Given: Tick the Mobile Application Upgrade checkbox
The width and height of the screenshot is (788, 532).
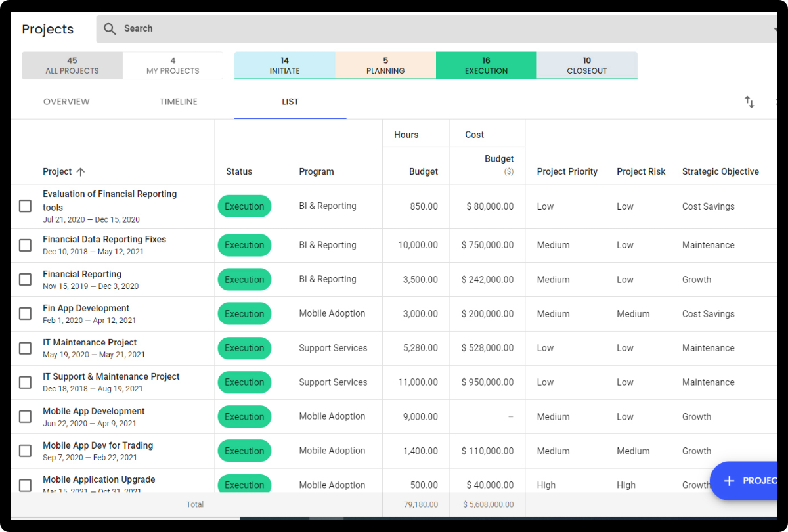Looking at the screenshot, I should (25, 485).
